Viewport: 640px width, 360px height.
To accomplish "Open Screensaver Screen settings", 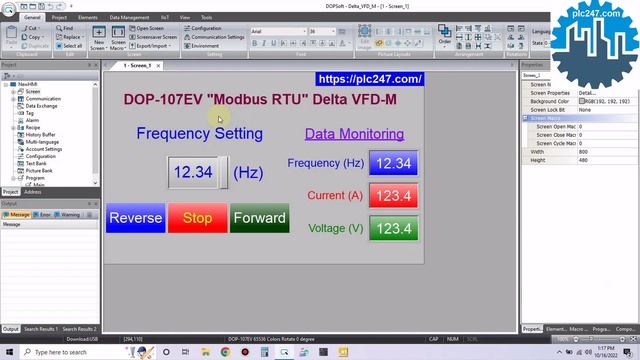I will point(153,37).
